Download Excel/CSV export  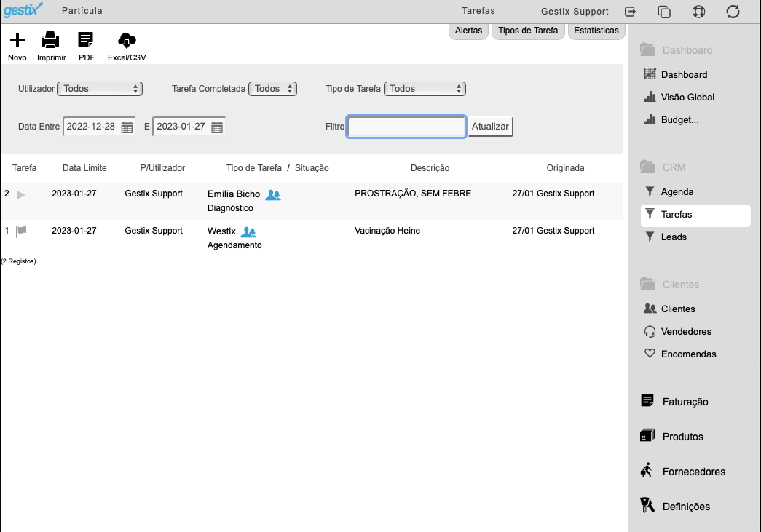(x=127, y=47)
